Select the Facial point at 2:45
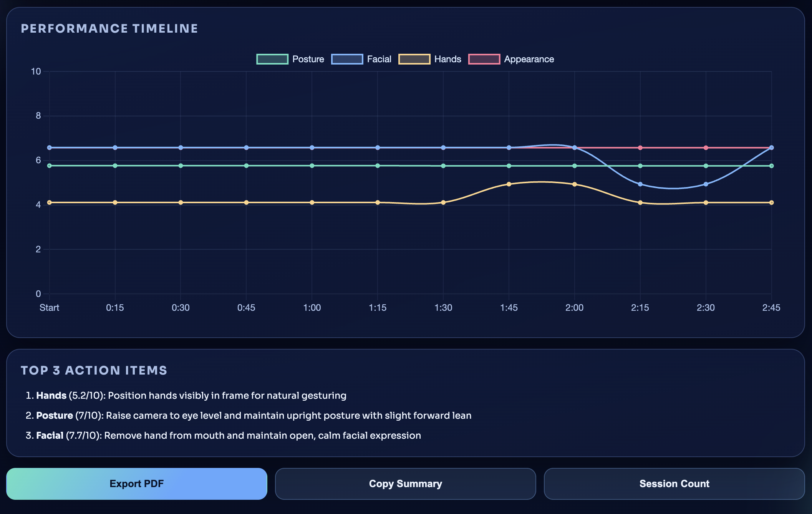Image resolution: width=812 pixels, height=514 pixels. (771, 148)
